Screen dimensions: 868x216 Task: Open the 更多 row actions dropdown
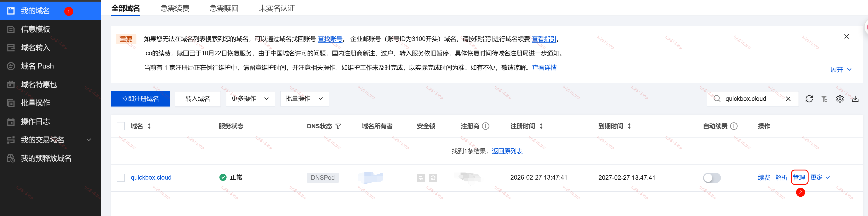coord(820,178)
